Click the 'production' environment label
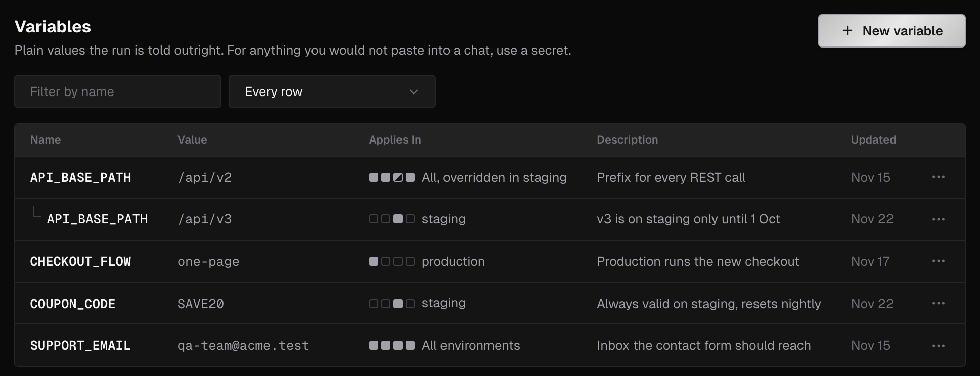 [453, 261]
